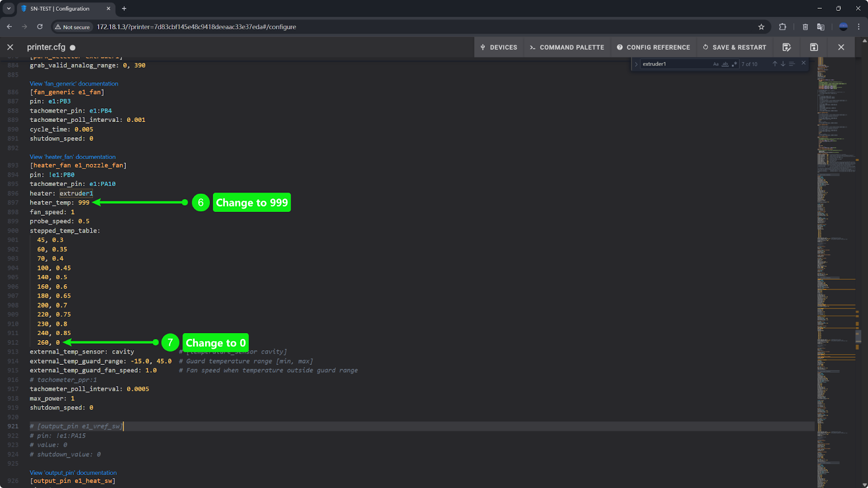The width and height of the screenshot is (868, 488).
Task: Click the '[output_pin e1_heat_sw]' section header
Action: click(x=73, y=481)
